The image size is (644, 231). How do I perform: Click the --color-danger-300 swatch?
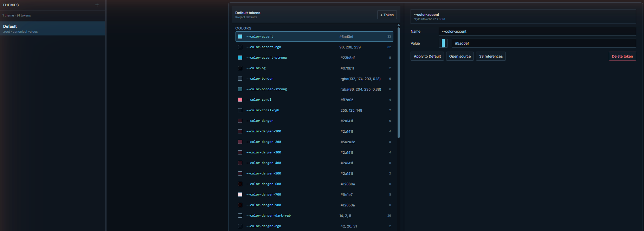(x=240, y=152)
